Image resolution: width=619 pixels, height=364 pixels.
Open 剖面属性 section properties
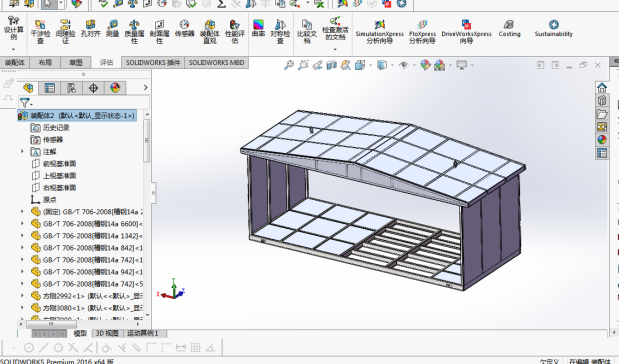[x=159, y=32]
